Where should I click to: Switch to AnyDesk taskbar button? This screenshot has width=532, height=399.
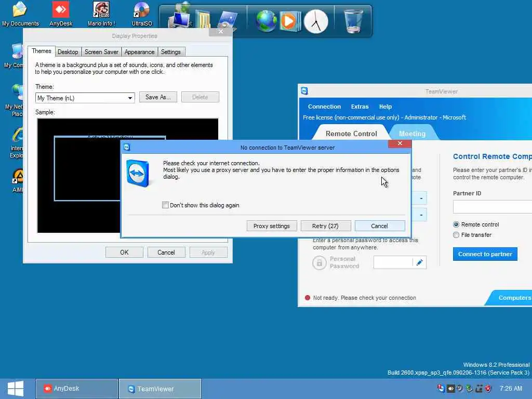[77, 389]
